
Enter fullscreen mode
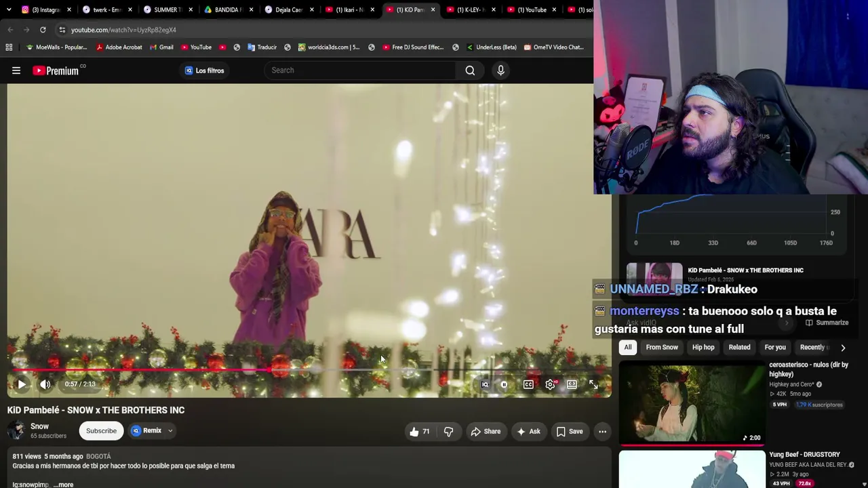593,384
